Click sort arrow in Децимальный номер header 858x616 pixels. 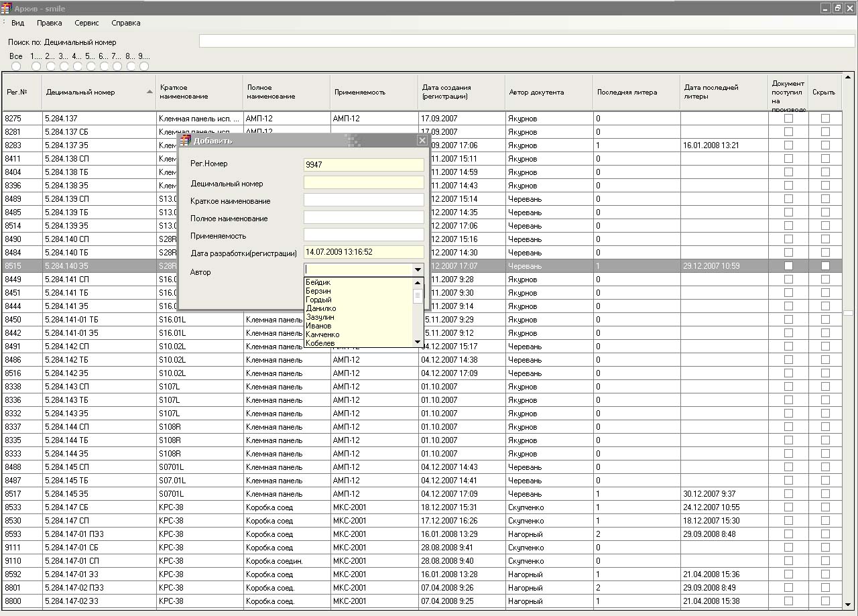click(x=149, y=92)
